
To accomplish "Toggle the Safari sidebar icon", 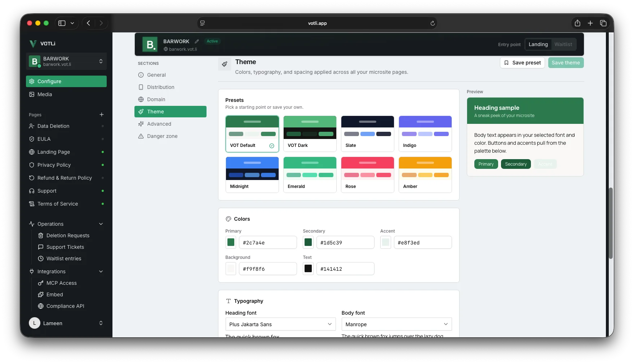I will [x=62, y=23].
